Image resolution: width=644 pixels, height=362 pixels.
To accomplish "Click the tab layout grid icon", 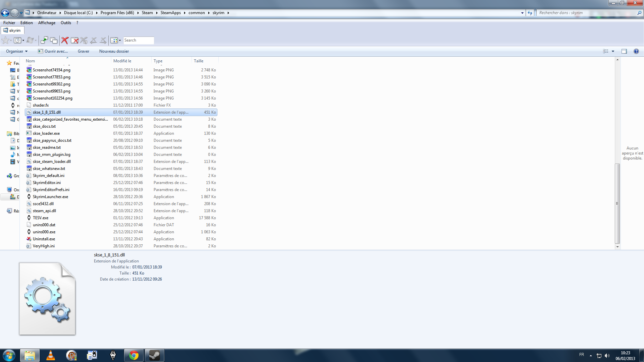I will point(114,40).
